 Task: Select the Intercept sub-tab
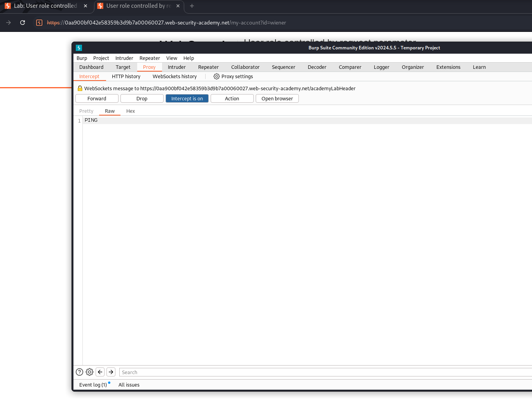coord(89,77)
